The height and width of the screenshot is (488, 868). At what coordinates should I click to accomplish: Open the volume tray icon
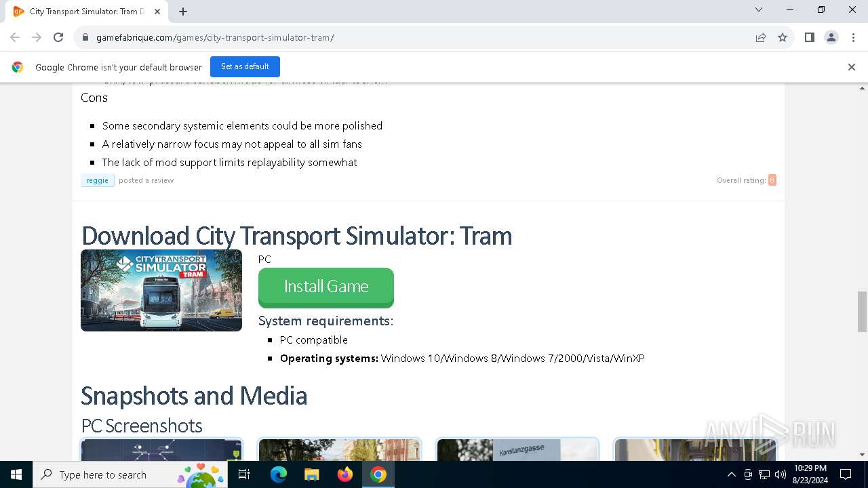(x=781, y=474)
